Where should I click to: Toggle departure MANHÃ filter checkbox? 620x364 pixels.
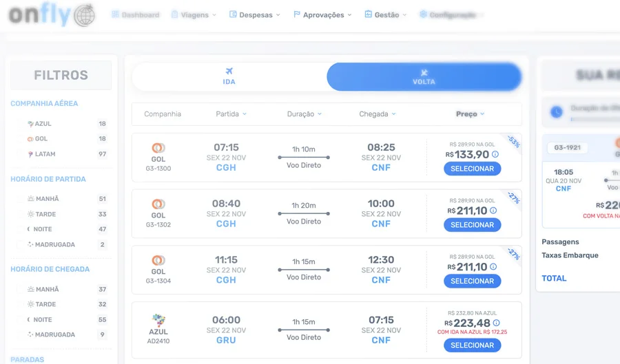tap(20, 199)
